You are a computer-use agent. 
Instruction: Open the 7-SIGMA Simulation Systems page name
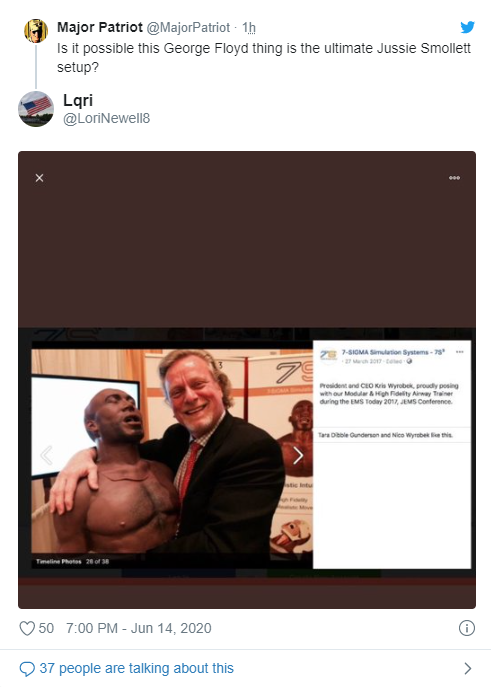[393, 352]
